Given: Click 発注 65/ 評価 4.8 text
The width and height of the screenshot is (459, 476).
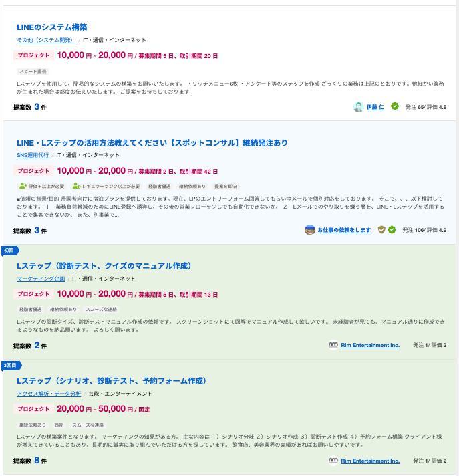Looking at the screenshot, I should point(426,107).
